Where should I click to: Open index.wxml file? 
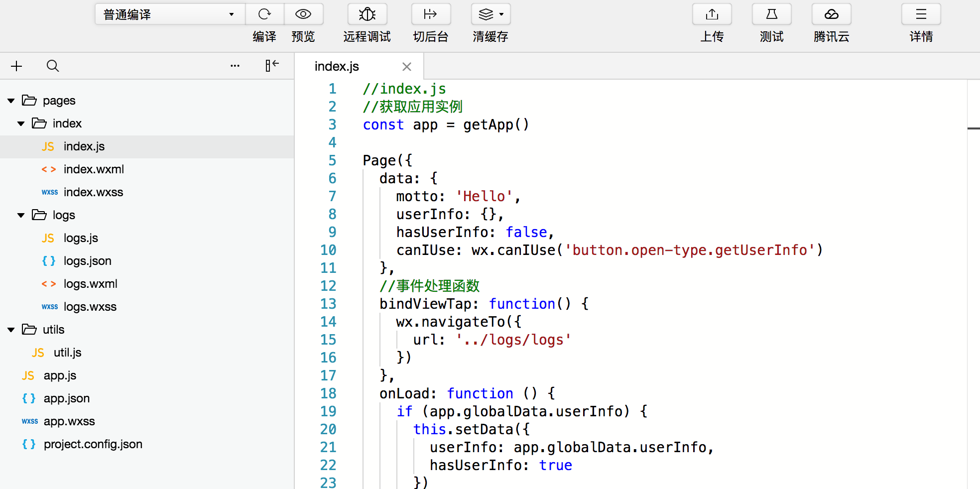click(94, 169)
